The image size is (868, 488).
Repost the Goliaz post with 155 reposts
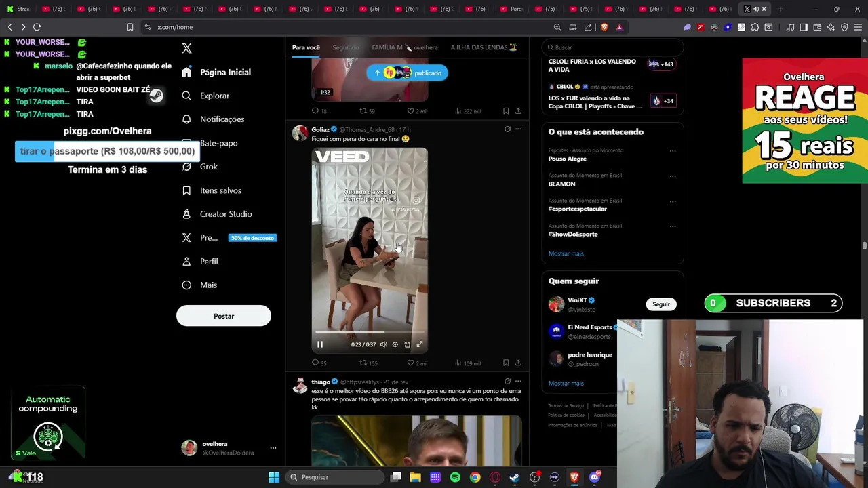pos(368,363)
